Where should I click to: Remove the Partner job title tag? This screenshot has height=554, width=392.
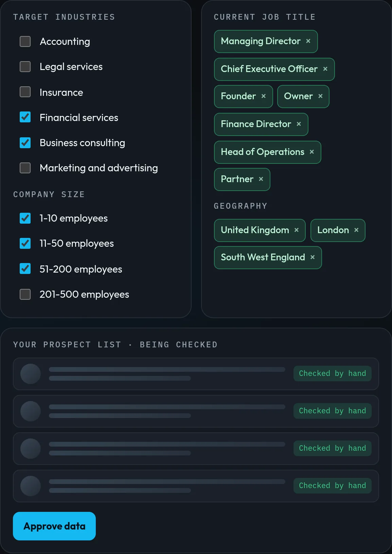261,179
